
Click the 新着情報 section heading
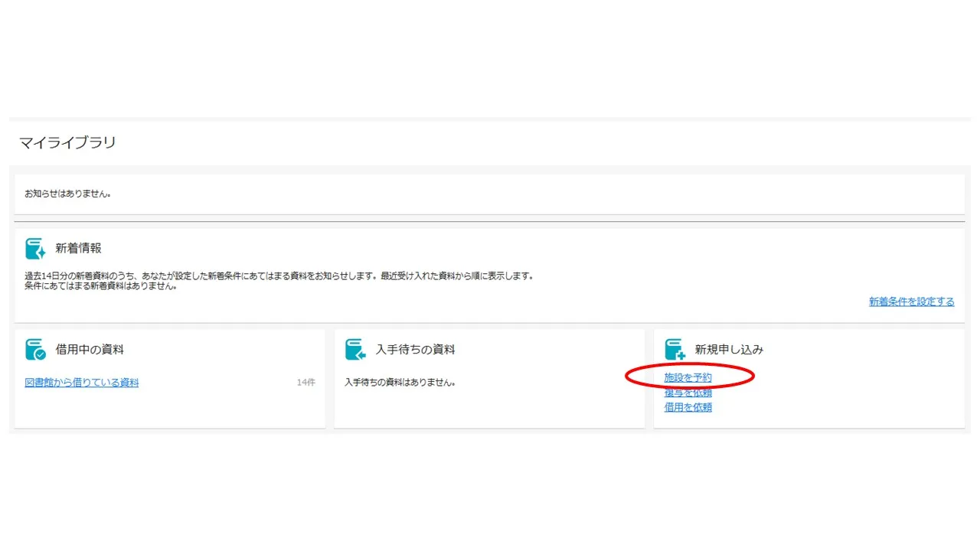(x=78, y=249)
